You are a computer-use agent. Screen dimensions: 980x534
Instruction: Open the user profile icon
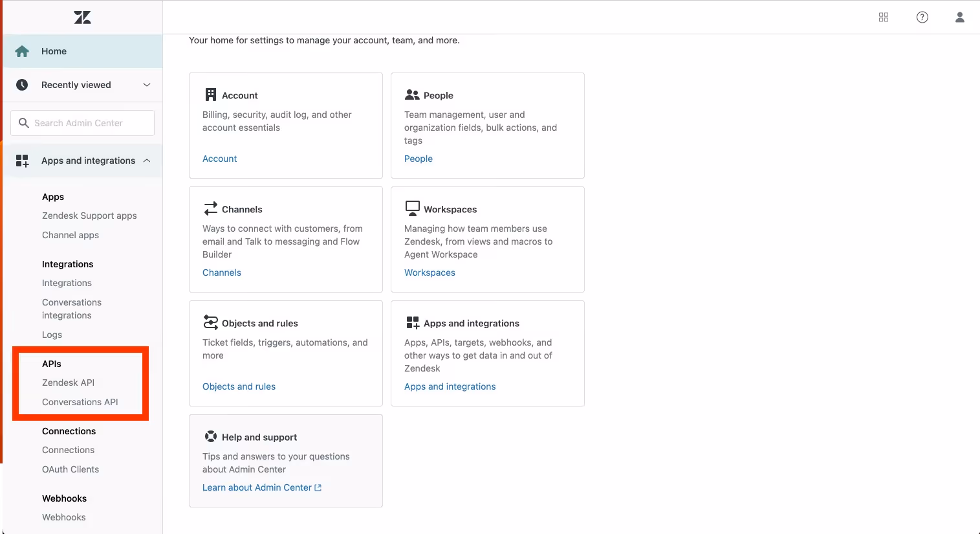pyautogui.click(x=960, y=17)
